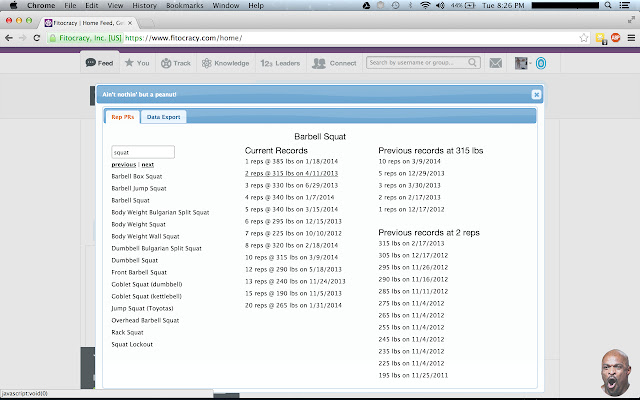Open record 4 reps @ 340 lbs
The width and height of the screenshot is (640, 400).
[289, 197]
